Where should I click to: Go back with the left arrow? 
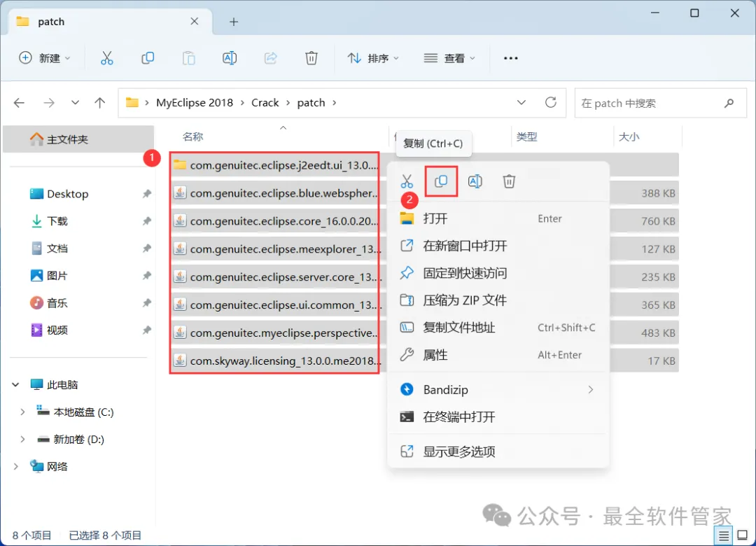pos(19,103)
